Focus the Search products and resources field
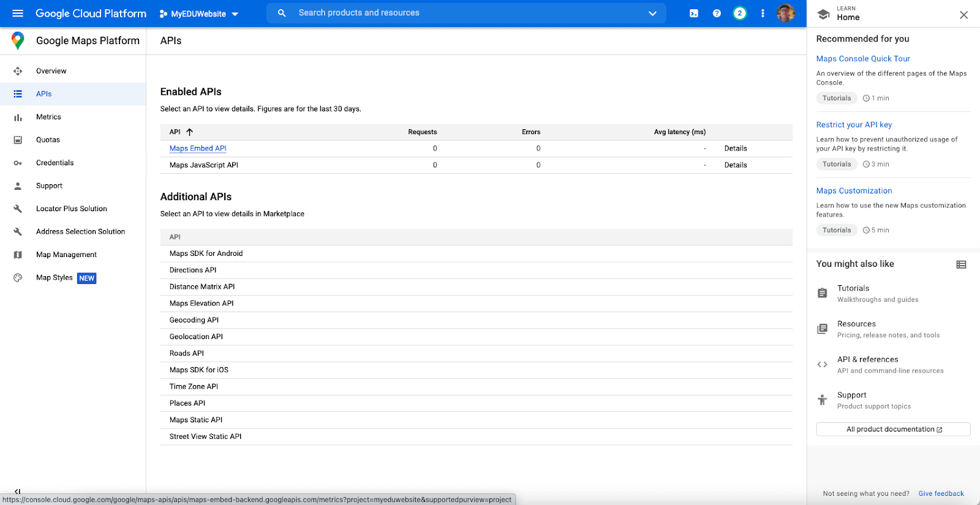This screenshot has height=505, width=980. [x=466, y=13]
